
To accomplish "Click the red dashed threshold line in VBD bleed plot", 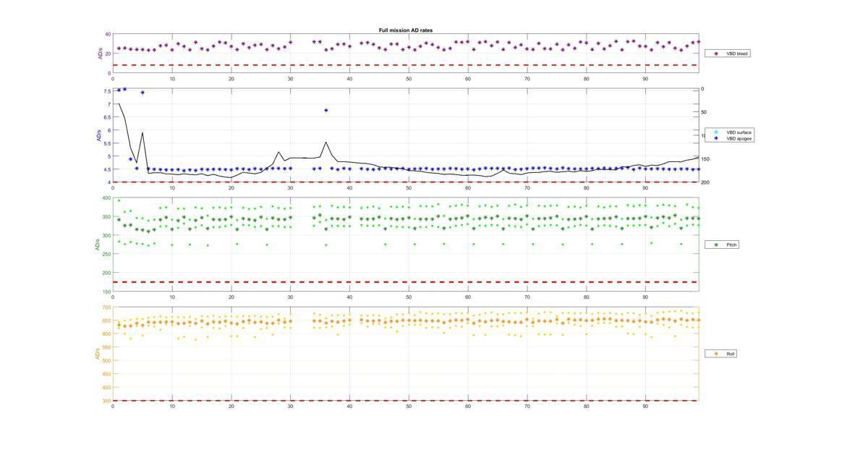I will tap(405, 65).
